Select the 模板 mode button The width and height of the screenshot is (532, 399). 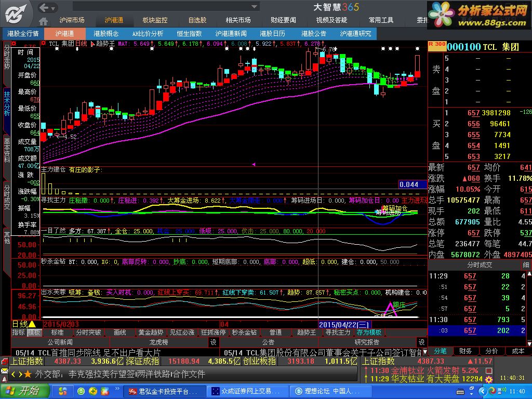tap(34, 332)
